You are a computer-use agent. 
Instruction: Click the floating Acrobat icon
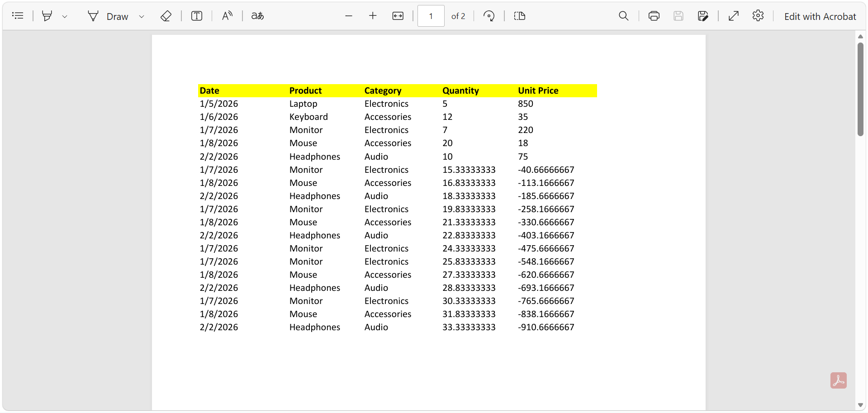pos(838,380)
